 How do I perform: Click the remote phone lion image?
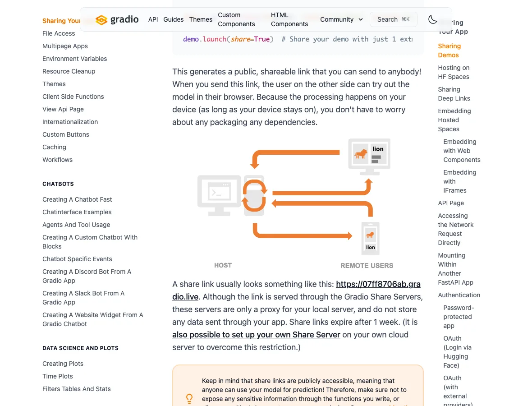370,238
